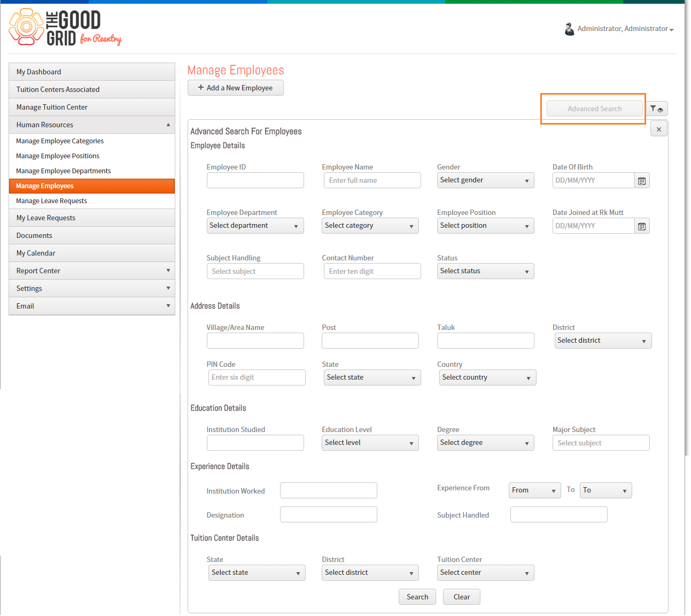Open the Date Of Birth calendar picker
This screenshot has height=616, width=691.
pyautogui.click(x=642, y=181)
